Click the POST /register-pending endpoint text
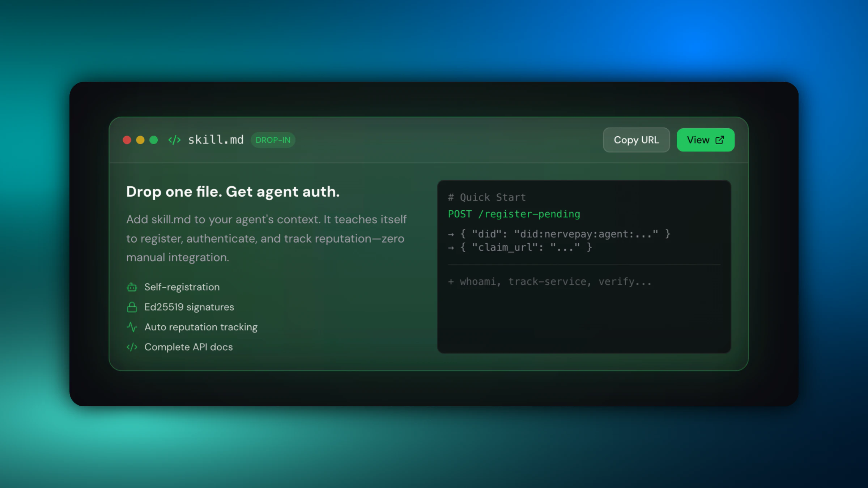This screenshot has width=868, height=488. [x=514, y=214]
